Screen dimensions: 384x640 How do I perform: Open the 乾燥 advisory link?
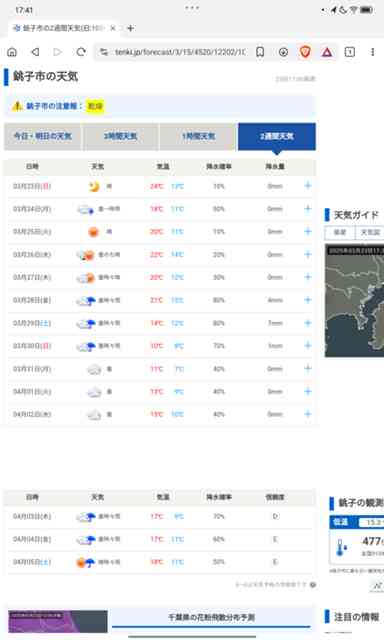click(95, 106)
